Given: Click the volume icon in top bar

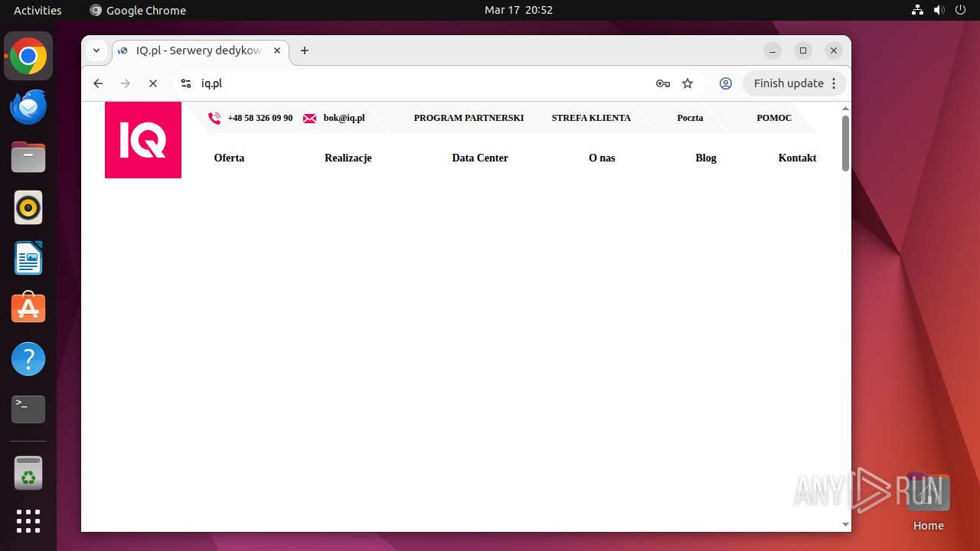Looking at the screenshot, I should click(939, 10).
